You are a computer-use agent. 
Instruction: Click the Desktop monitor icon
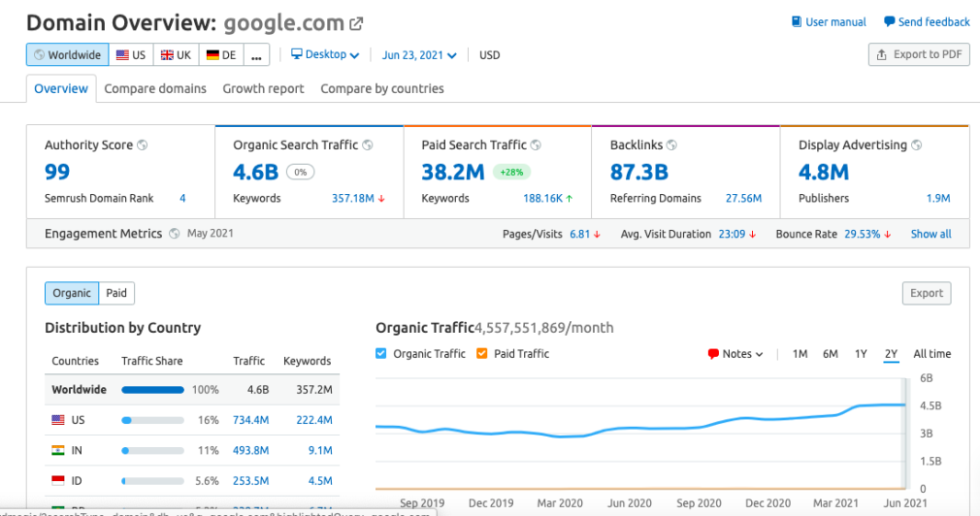point(297,54)
